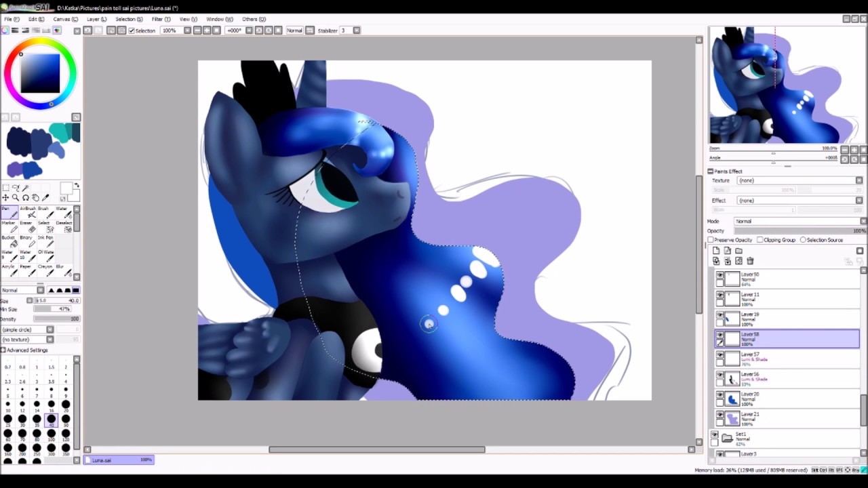Open the Texture dropdown in Paints Effect
Image resolution: width=868 pixels, height=488 pixels.
800,180
